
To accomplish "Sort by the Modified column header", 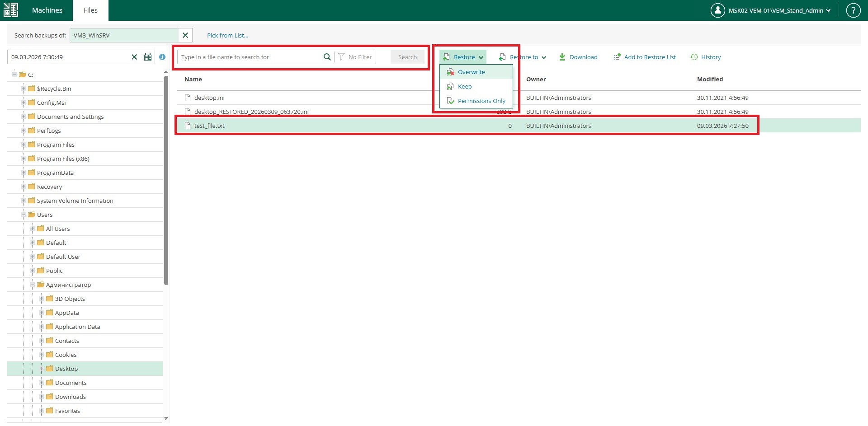I will click(710, 79).
